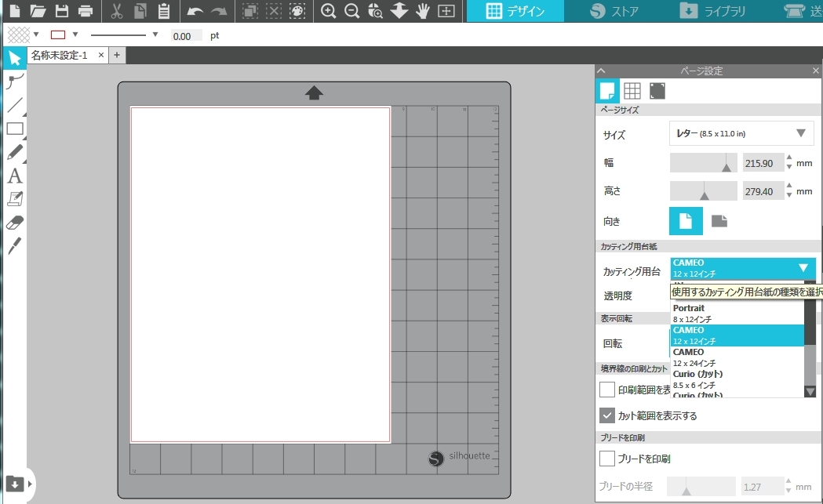
Task: Open the page size レター dropdown
Action: [741, 133]
